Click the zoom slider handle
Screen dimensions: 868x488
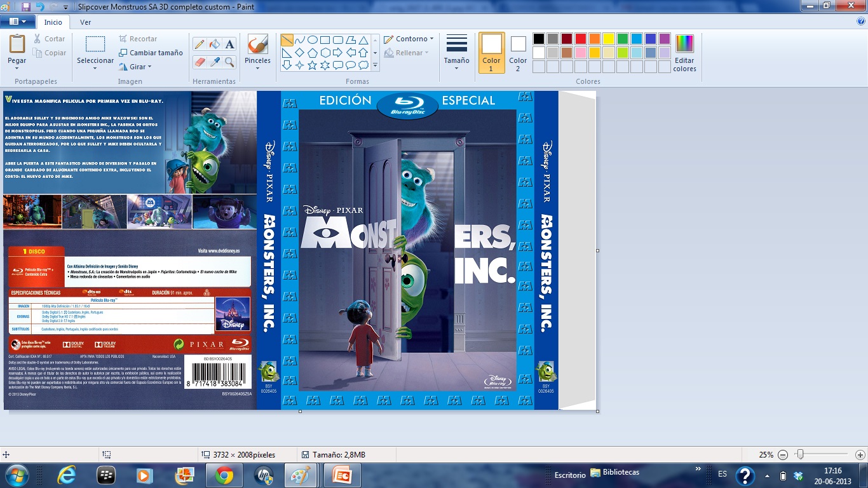[801, 454]
